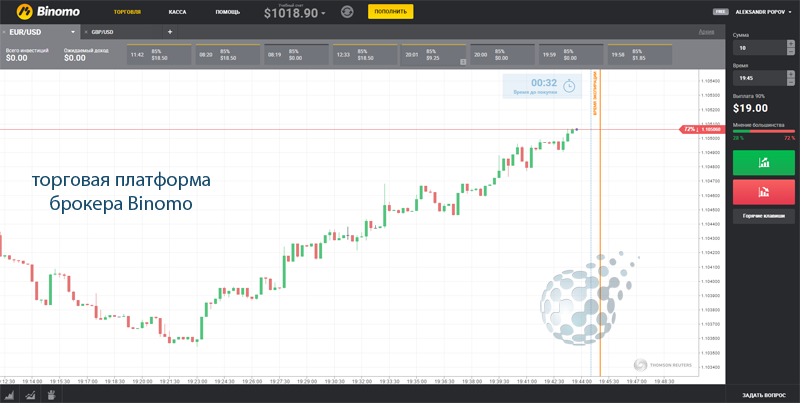Click the stopwatch icon in countdown box
800x403 pixels.
point(569,86)
